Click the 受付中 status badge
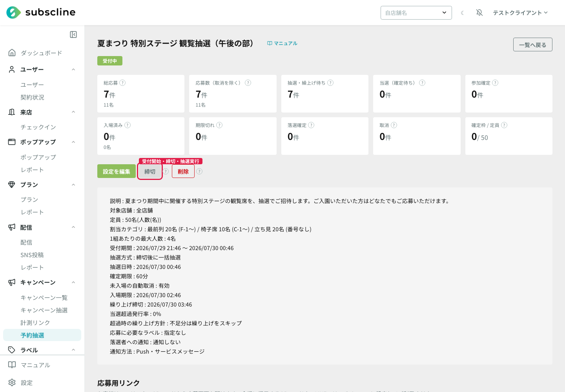565x392 pixels. click(110, 61)
